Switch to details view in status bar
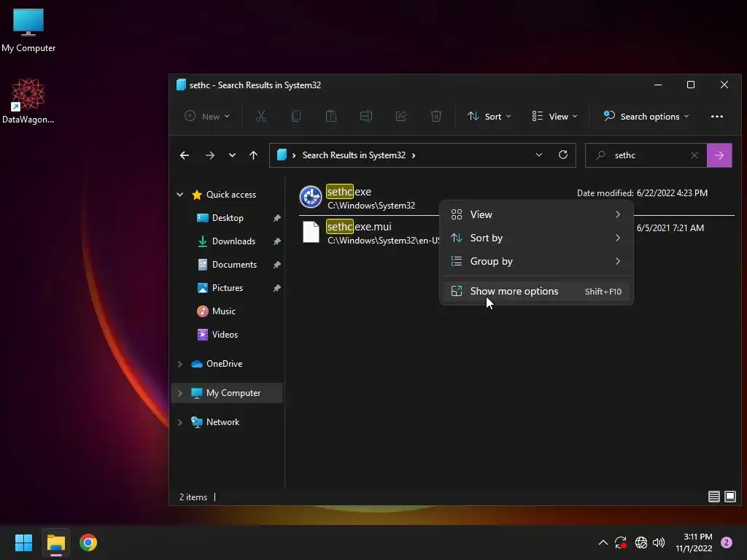This screenshot has width=747, height=560. [713, 497]
